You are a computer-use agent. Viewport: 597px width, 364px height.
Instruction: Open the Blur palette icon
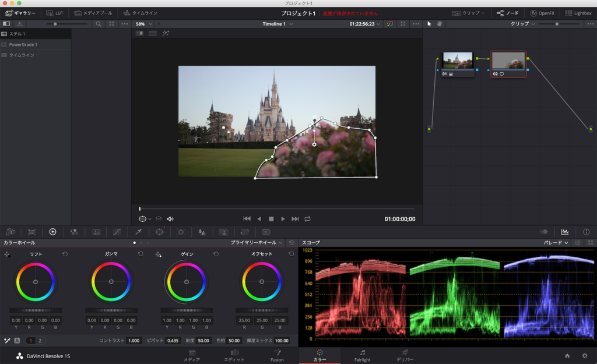(202, 232)
